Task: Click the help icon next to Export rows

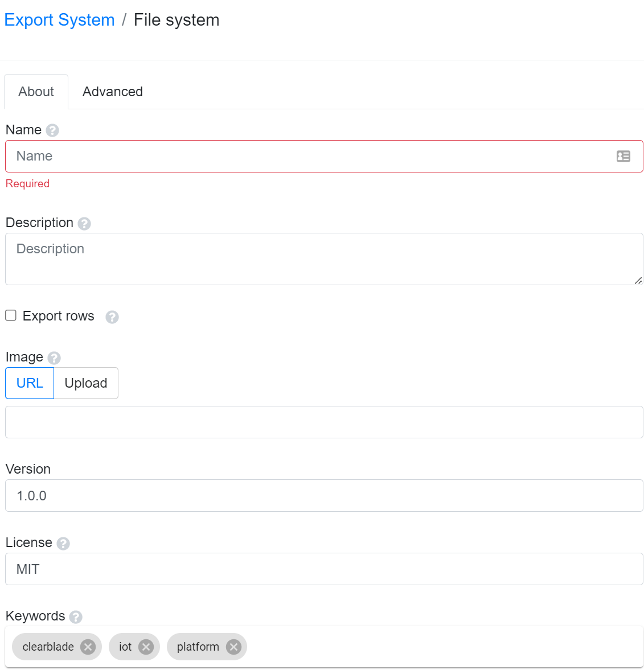Action: (x=112, y=317)
